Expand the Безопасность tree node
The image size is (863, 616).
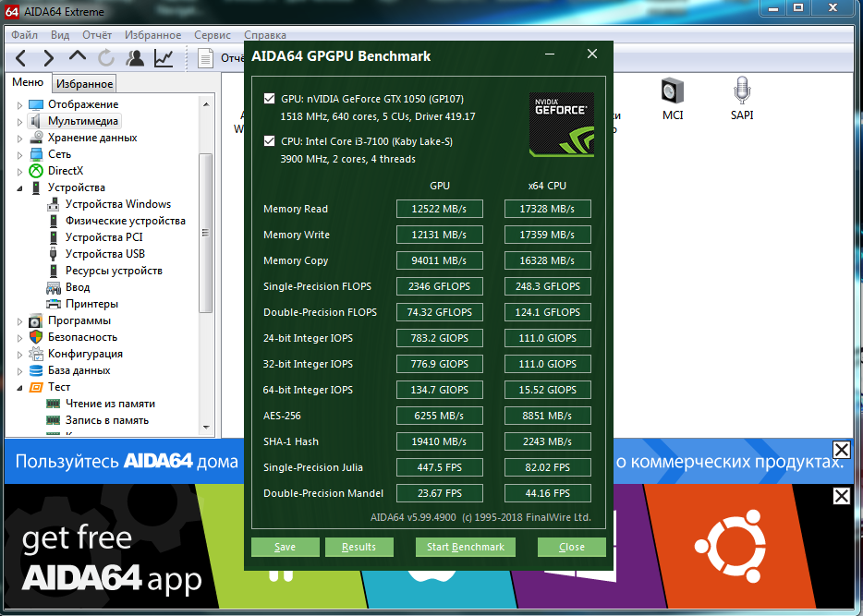[19, 337]
